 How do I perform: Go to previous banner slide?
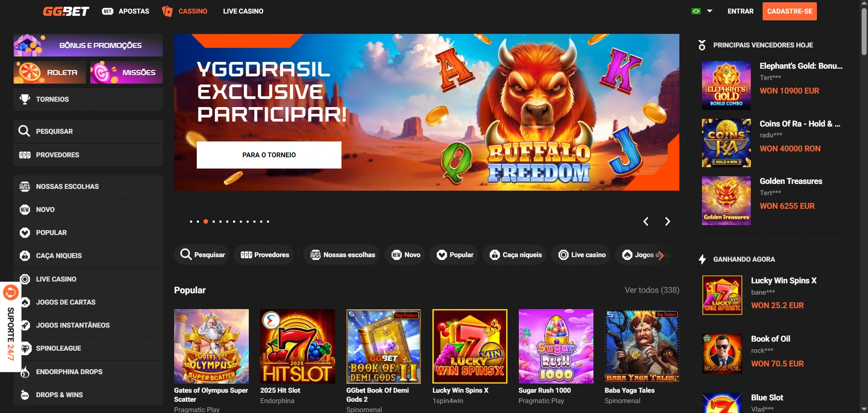pos(646,221)
